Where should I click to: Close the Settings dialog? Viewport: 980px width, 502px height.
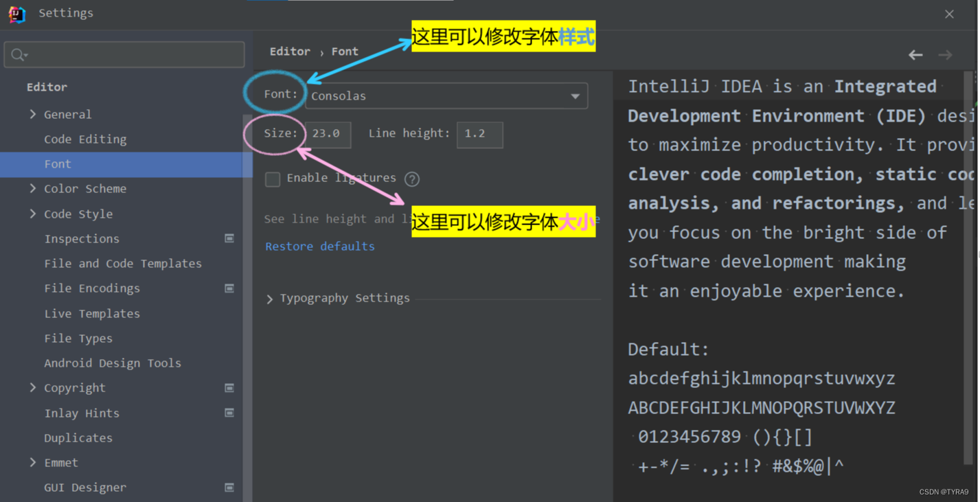point(949,14)
